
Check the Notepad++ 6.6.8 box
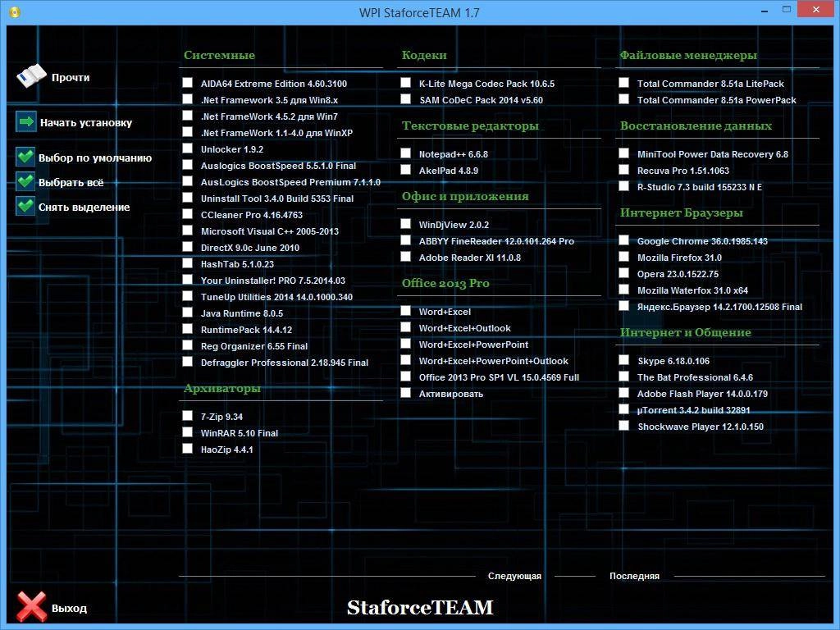coord(405,153)
